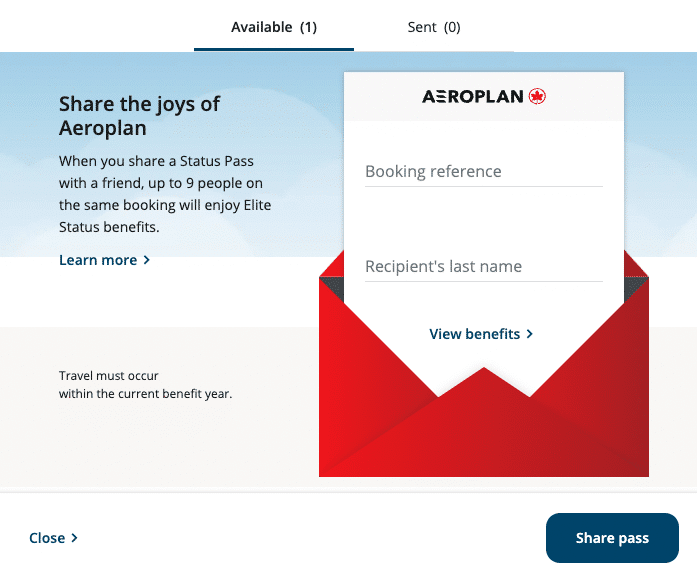Click the arrow beside Learn more
Viewport: 697px width, 575px height.
coord(147,260)
